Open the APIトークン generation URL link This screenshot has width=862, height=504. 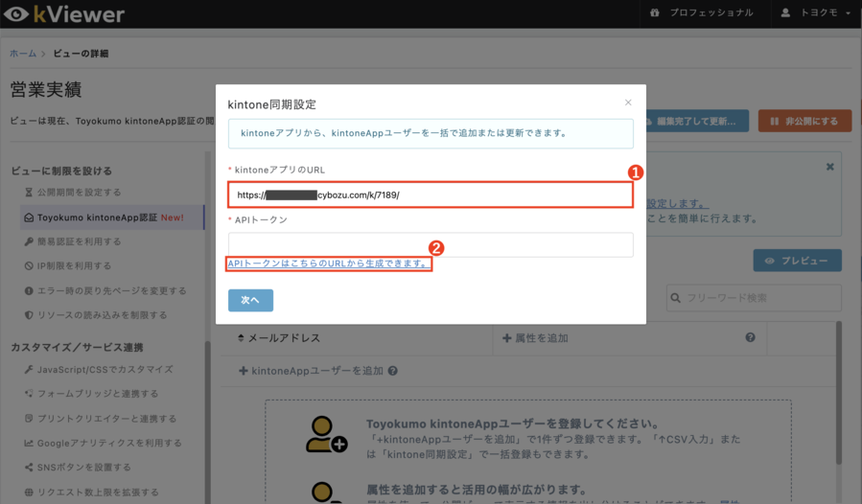[x=329, y=263]
